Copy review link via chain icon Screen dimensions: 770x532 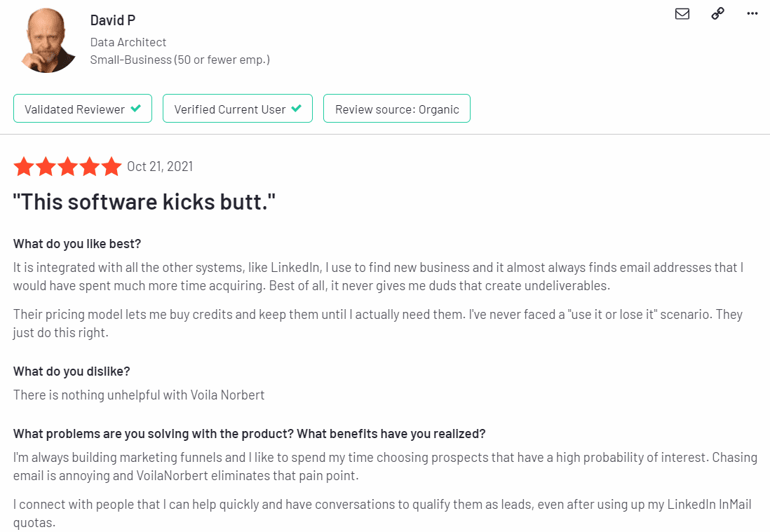[x=717, y=14]
